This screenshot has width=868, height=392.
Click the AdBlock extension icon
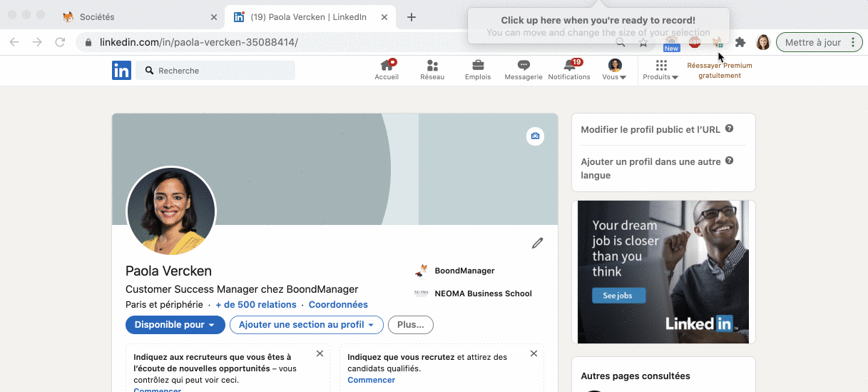pyautogui.click(x=695, y=43)
